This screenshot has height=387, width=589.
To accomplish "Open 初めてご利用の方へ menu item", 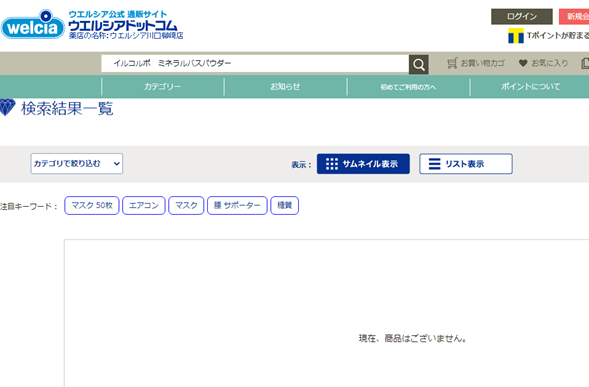I will (408, 87).
